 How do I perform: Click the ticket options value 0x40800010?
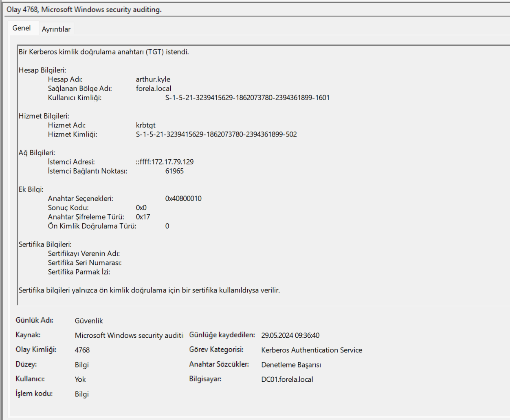tap(183, 198)
